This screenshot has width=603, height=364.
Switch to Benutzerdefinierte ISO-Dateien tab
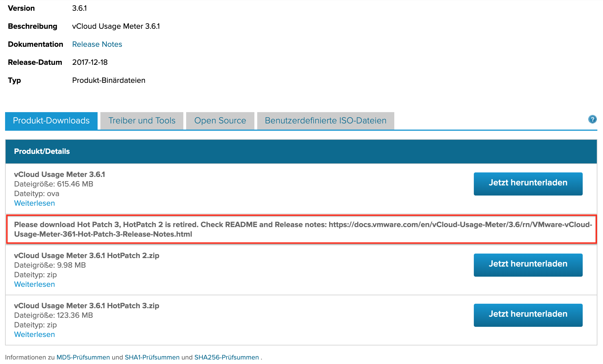(326, 121)
